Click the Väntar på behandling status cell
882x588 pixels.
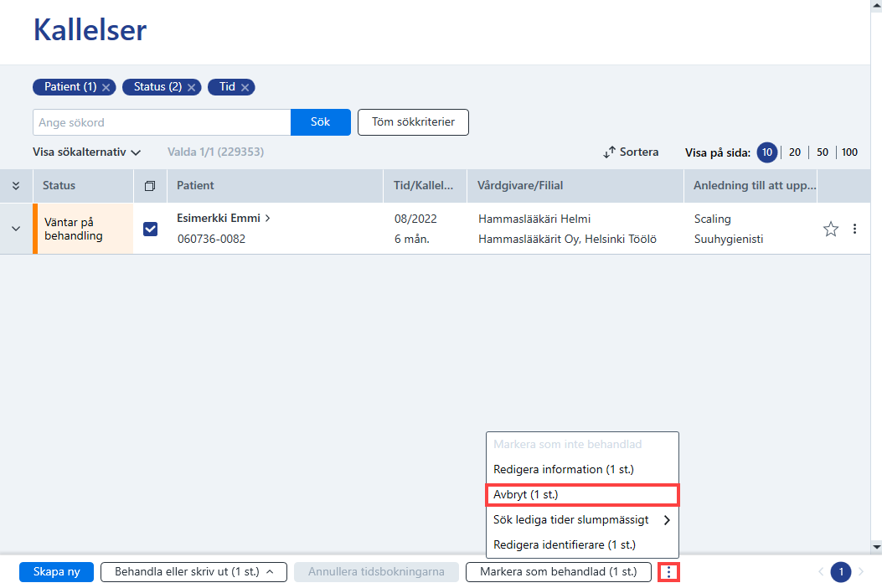pyautogui.click(x=83, y=229)
